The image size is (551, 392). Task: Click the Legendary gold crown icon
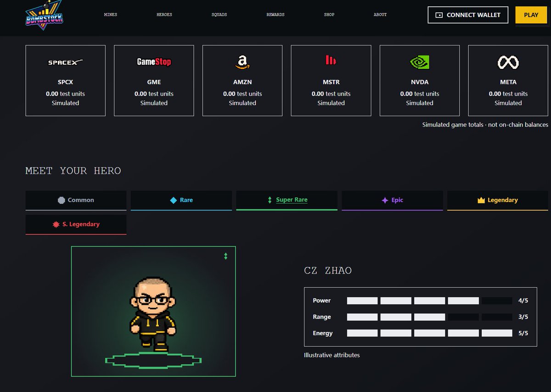pos(481,200)
